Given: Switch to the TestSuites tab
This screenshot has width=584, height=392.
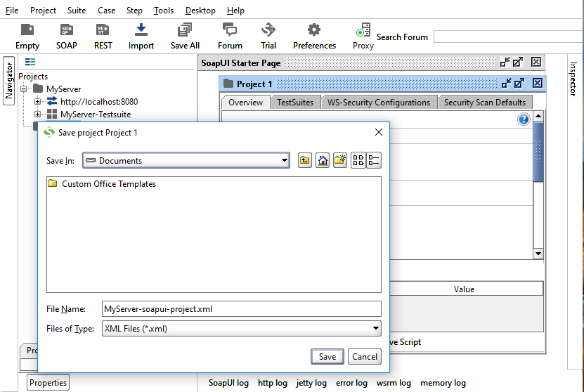Looking at the screenshot, I should [x=295, y=103].
